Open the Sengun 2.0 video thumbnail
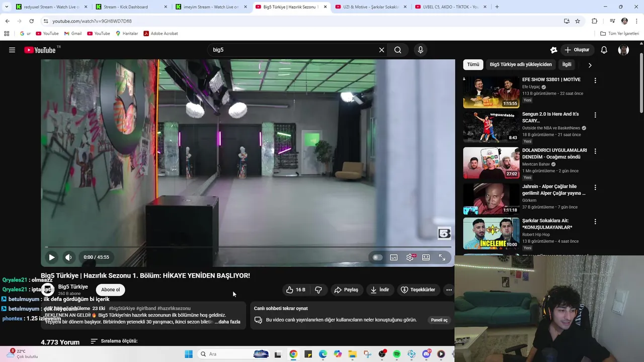Viewport: 644px width, 362px height. point(491,127)
